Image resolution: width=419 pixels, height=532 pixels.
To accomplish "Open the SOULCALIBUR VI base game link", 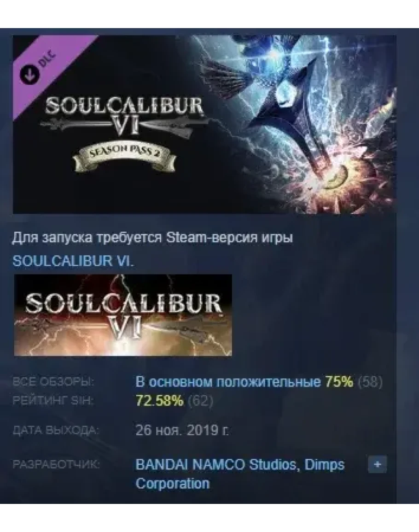I will [x=73, y=261].
